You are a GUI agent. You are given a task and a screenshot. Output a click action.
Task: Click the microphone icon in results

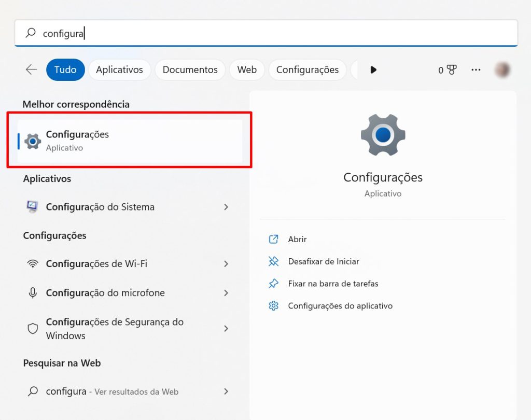pos(33,293)
